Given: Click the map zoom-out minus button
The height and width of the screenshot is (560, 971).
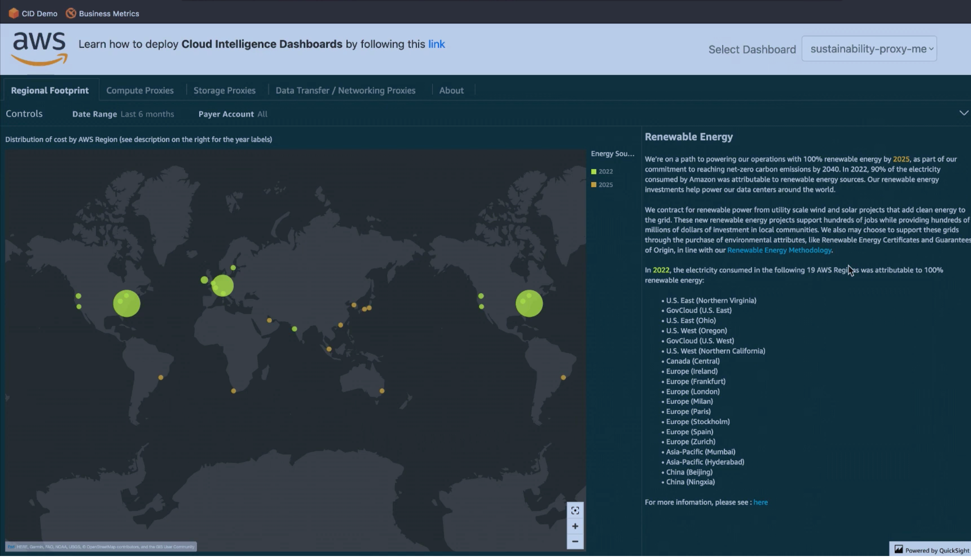Looking at the screenshot, I should (x=575, y=541).
